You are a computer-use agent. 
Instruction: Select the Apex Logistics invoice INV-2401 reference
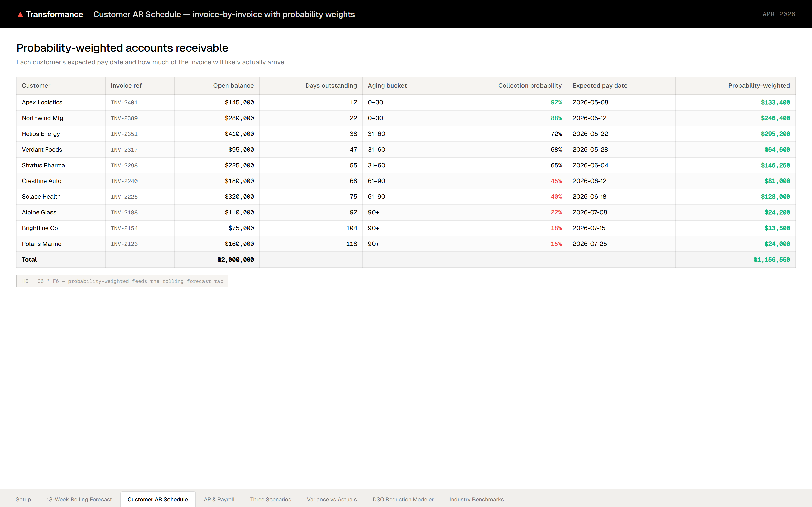124,102
